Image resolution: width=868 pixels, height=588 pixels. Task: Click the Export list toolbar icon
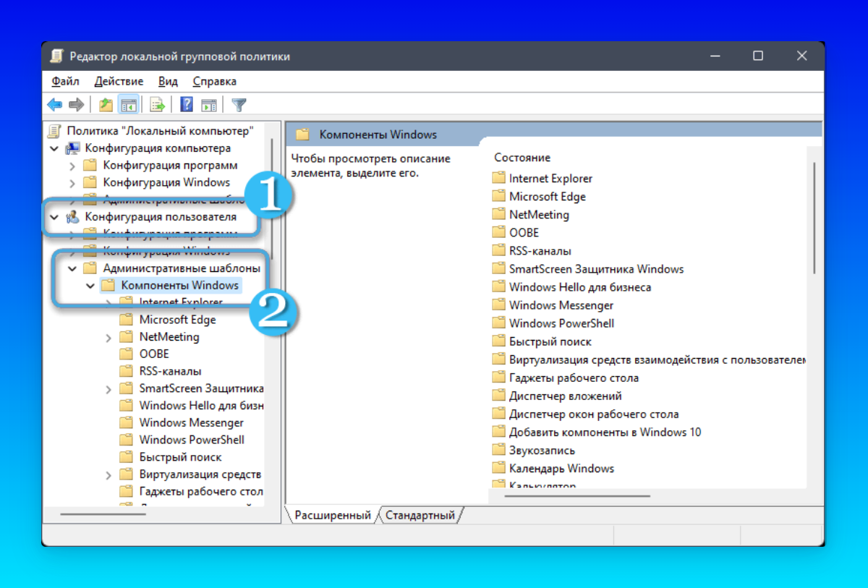click(157, 105)
